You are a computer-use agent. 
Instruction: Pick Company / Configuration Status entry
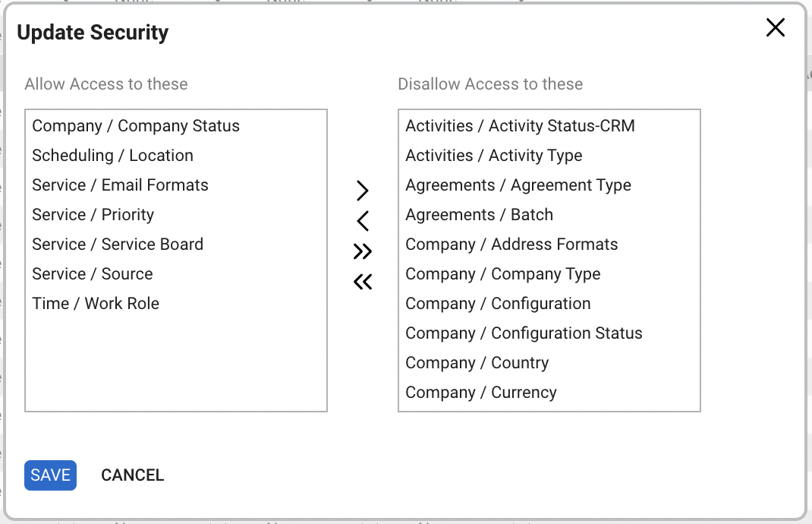click(524, 333)
